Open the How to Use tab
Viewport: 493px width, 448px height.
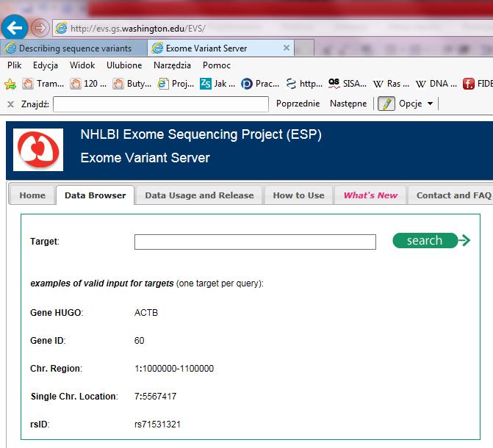(x=298, y=195)
